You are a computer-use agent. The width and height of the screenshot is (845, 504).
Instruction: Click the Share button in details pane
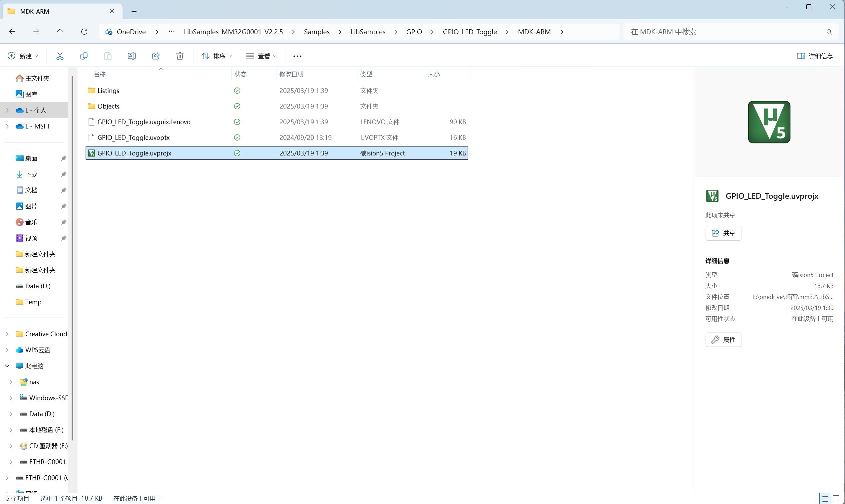pyautogui.click(x=723, y=233)
